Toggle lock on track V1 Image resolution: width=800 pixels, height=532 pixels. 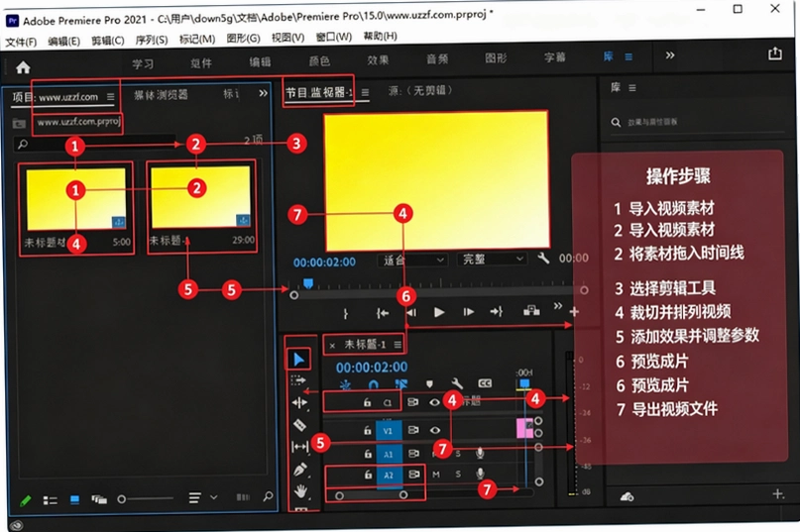point(368,431)
